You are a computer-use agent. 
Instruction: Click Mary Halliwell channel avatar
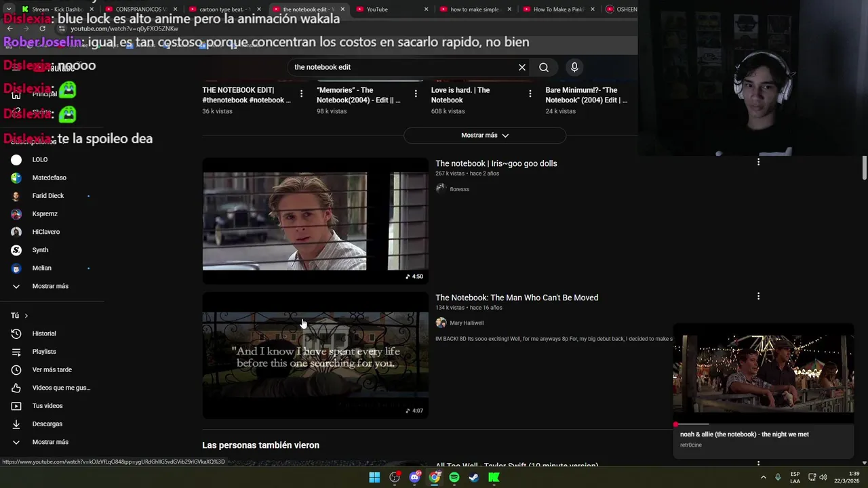441,323
